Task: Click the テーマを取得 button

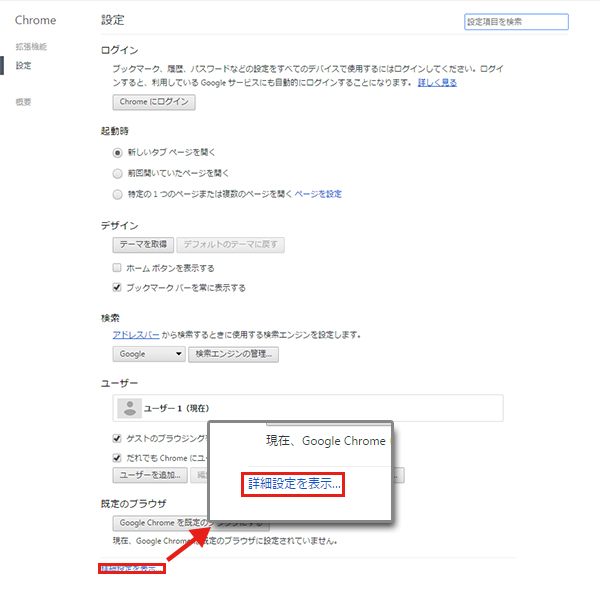Action: [x=143, y=244]
